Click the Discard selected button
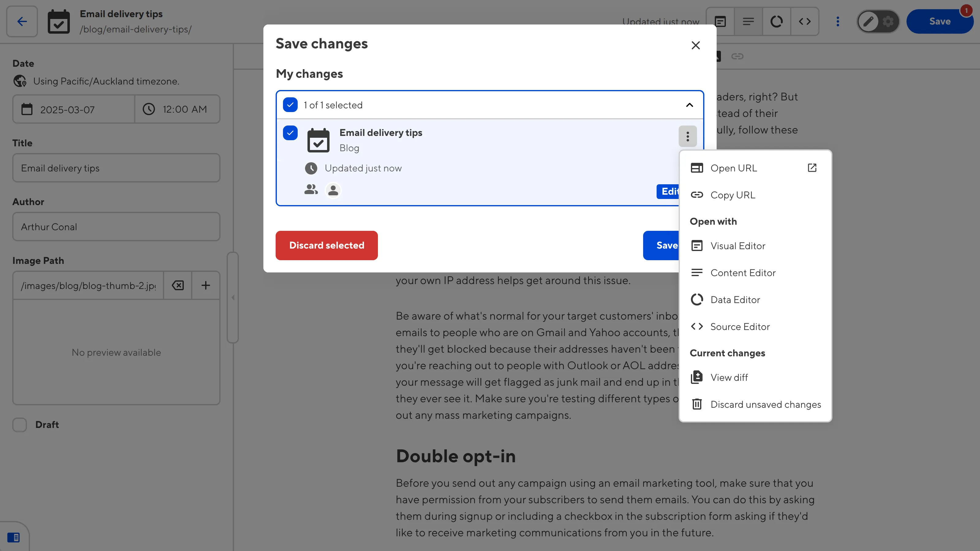This screenshot has height=551, width=980. [326, 245]
